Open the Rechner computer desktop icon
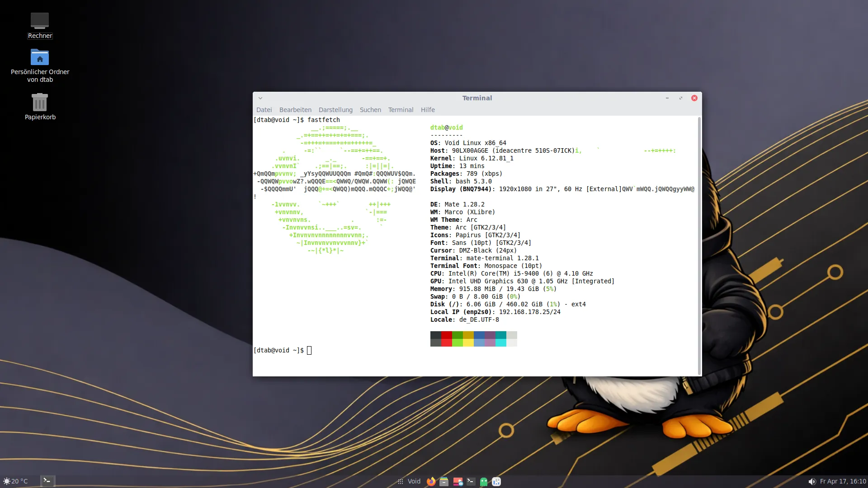 pyautogui.click(x=40, y=21)
